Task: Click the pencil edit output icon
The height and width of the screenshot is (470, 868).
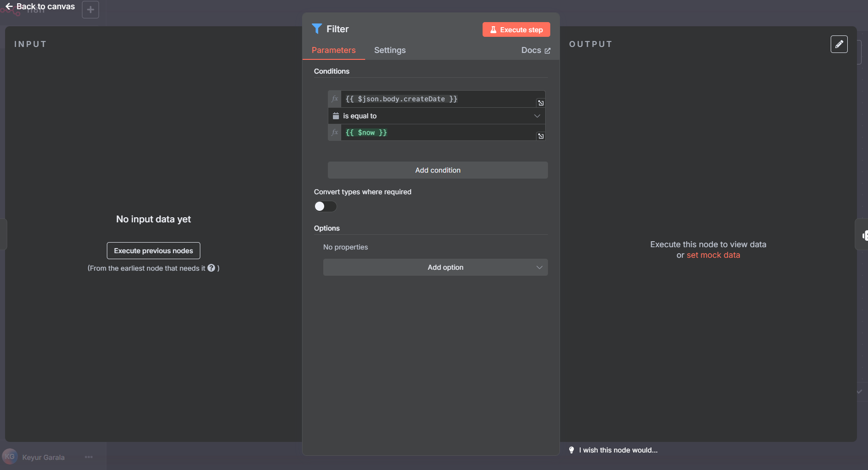Action: pos(839,44)
